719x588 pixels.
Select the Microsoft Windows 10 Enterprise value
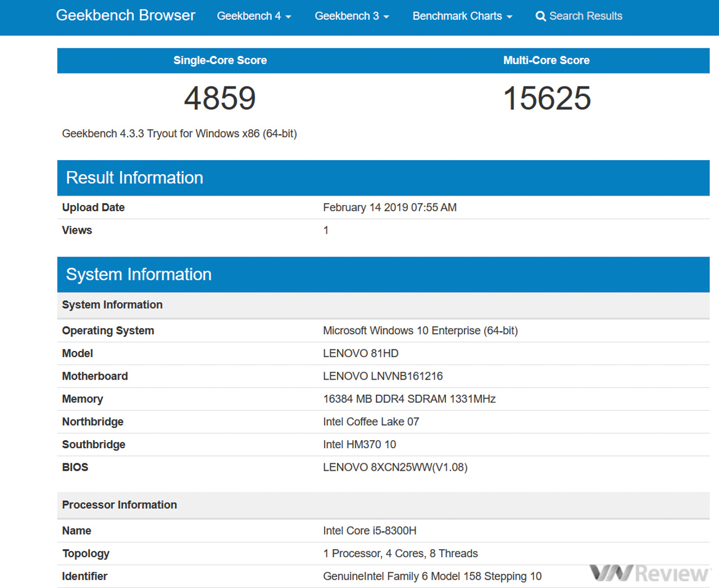coord(420,331)
